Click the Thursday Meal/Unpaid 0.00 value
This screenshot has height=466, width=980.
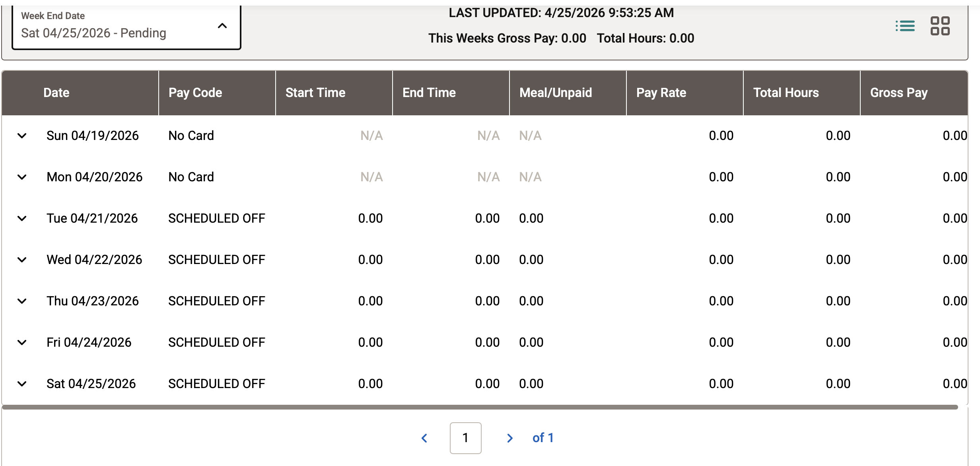click(531, 301)
